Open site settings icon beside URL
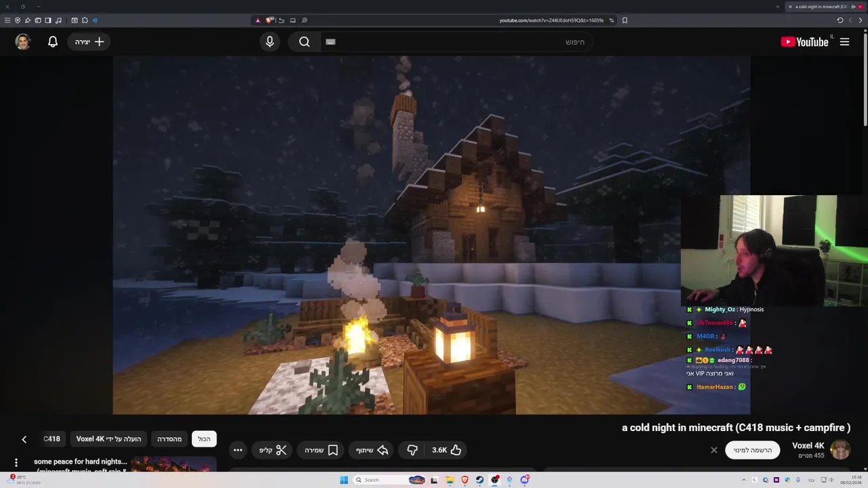 click(612, 20)
